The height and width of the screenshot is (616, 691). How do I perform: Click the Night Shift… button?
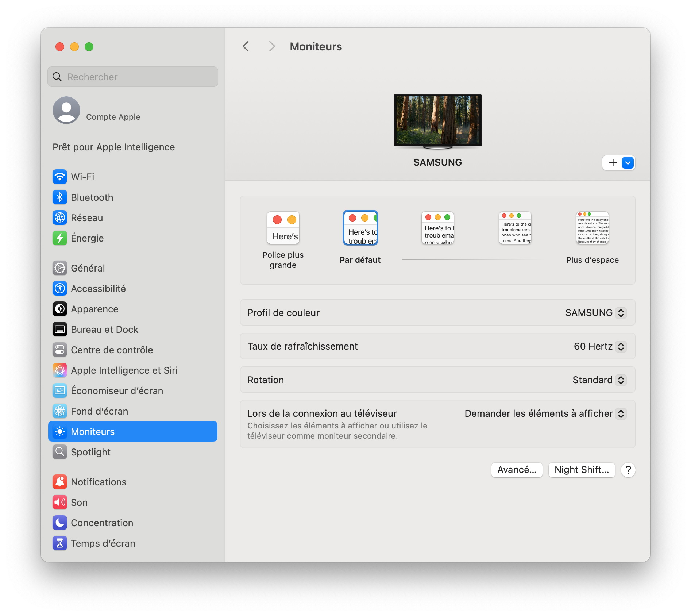pyautogui.click(x=582, y=470)
